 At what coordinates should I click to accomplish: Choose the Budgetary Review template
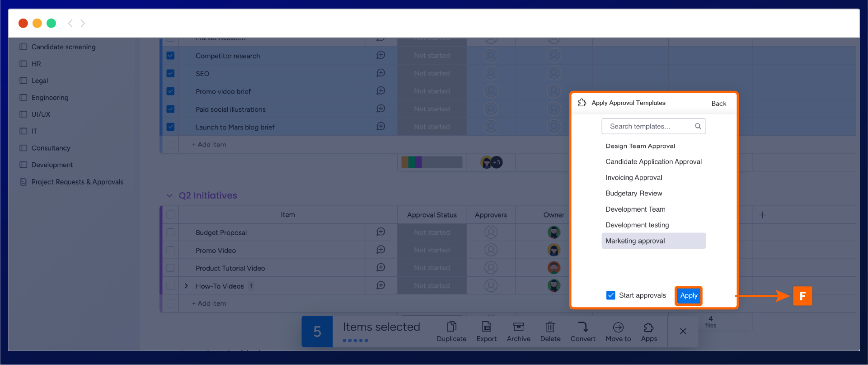(633, 194)
